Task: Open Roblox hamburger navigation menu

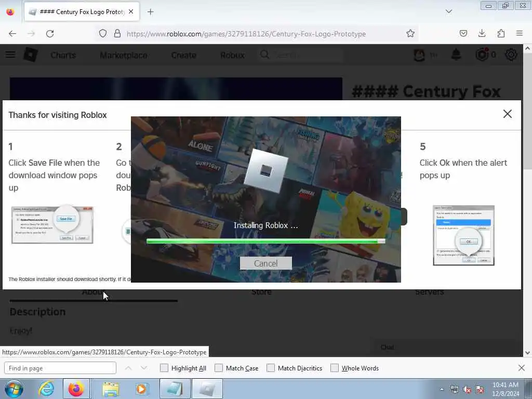Action: [x=10, y=55]
